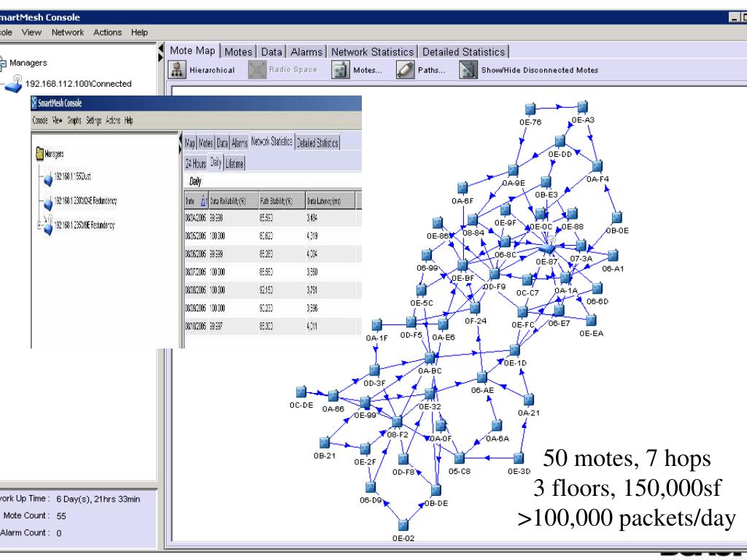Open the View menu in main window
This screenshot has width=747, height=560.
coord(31,32)
